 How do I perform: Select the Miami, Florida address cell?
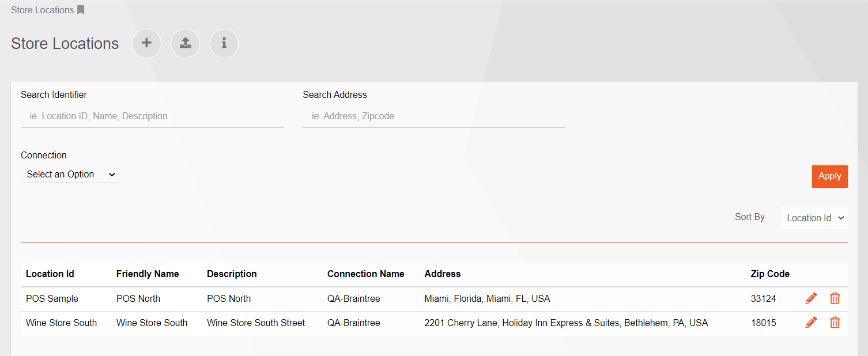(x=487, y=298)
